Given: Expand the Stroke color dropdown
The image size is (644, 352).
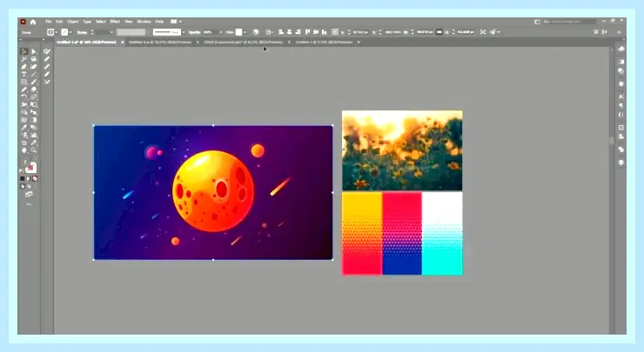Looking at the screenshot, I should [70, 32].
